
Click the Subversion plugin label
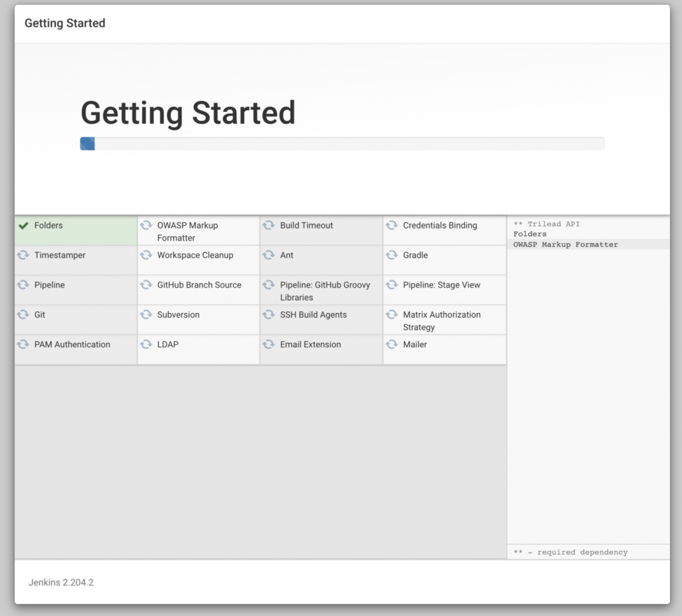178,314
